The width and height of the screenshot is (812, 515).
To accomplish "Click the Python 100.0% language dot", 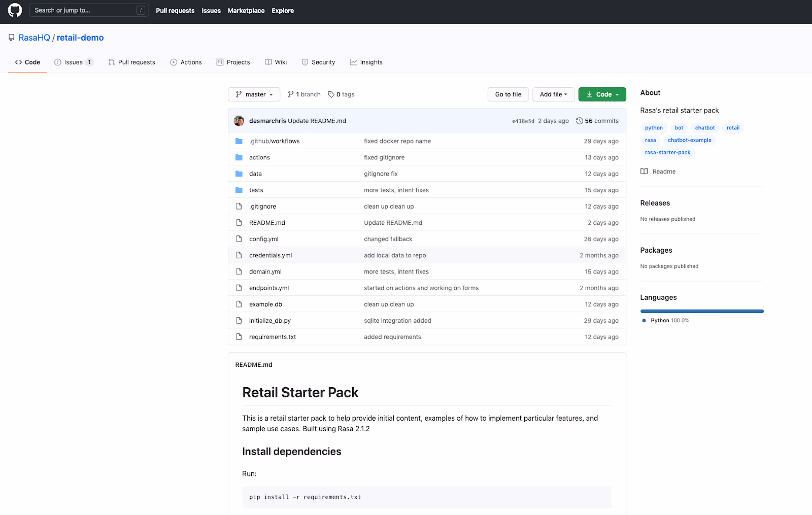I will coord(644,321).
